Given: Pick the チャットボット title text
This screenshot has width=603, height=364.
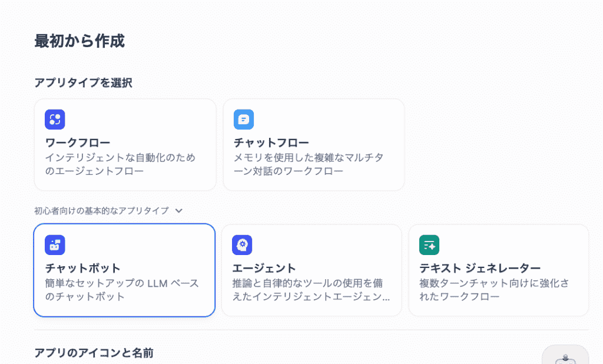Looking at the screenshot, I should tap(83, 268).
